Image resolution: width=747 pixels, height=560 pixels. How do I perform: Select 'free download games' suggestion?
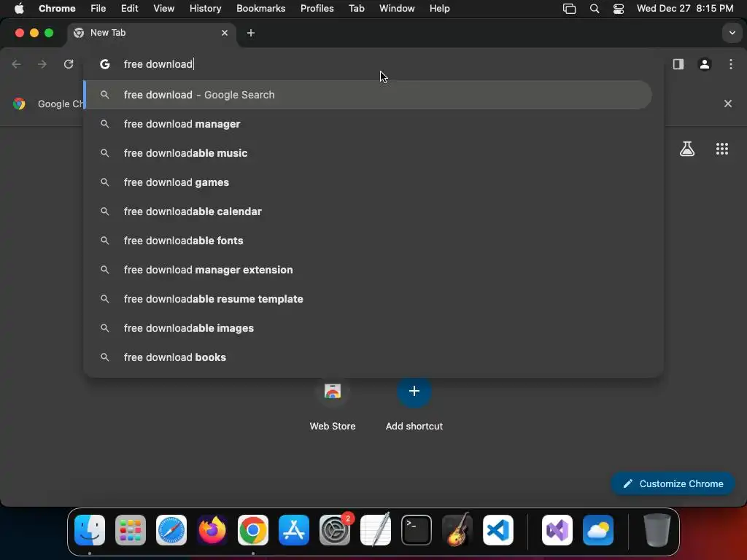tap(368, 182)
